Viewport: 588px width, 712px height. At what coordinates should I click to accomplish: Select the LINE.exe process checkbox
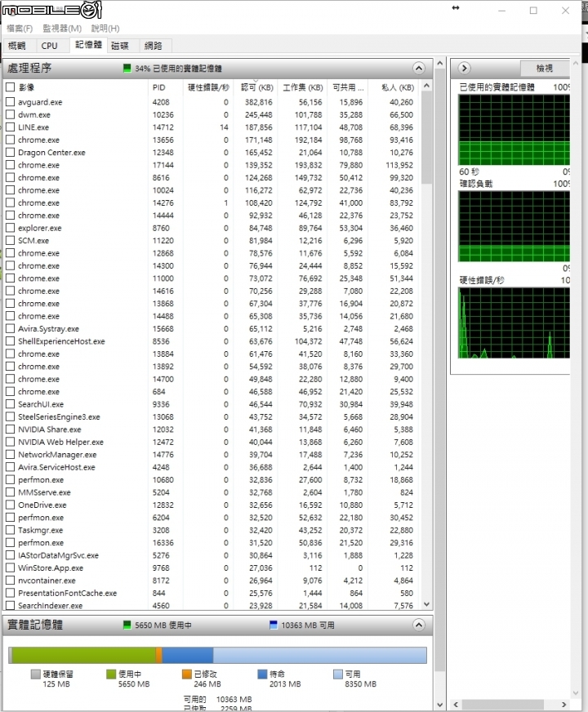click(x=10, y=127)
